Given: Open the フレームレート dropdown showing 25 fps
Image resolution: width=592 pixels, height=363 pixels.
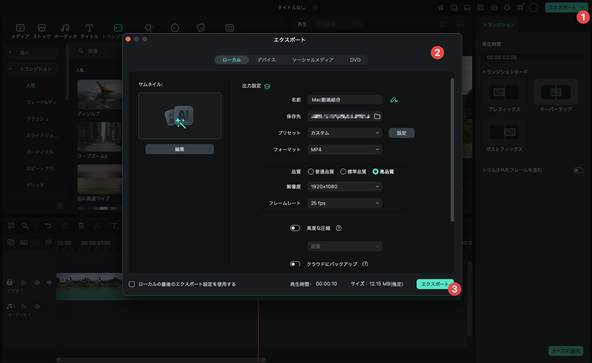Looking at the screenshot, I should (345, 203).
